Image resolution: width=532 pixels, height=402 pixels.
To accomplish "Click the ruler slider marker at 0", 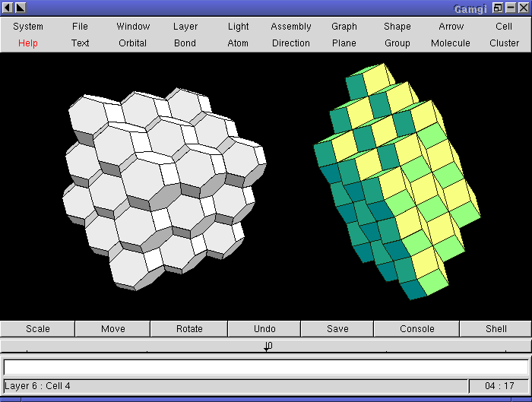I will 268,347.
